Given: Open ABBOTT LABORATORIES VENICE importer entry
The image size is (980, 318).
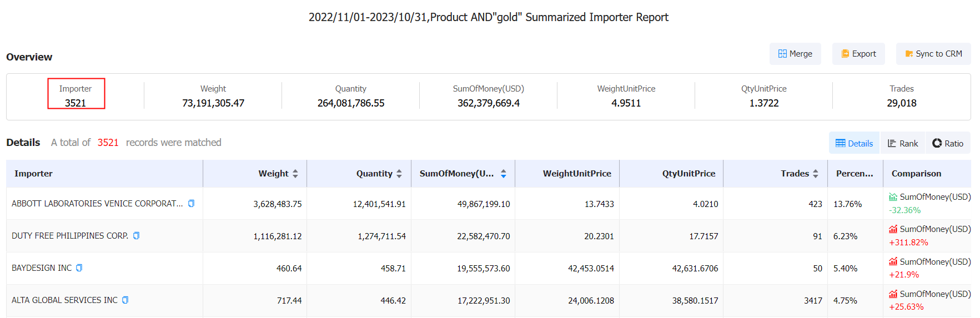Looking at the screenshot, I should tap(97, 204).
